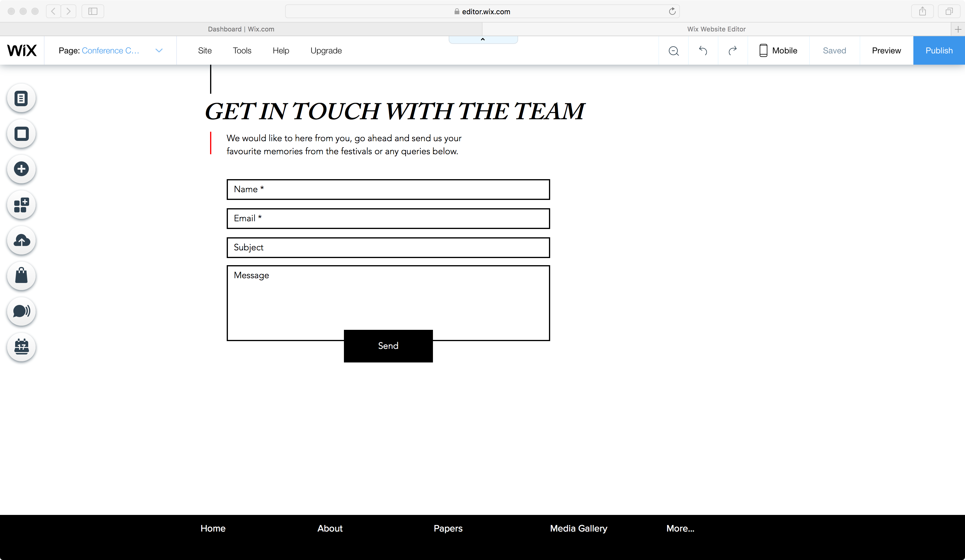Click the Background square sidebar icon

click(x=21, y=134)
